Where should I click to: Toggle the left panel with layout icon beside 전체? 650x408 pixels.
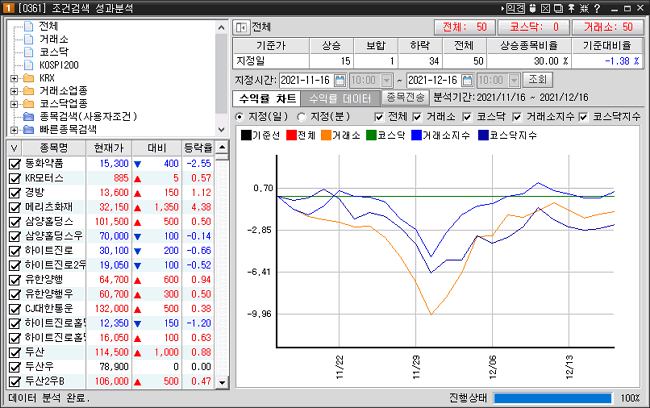coord(240,27)
